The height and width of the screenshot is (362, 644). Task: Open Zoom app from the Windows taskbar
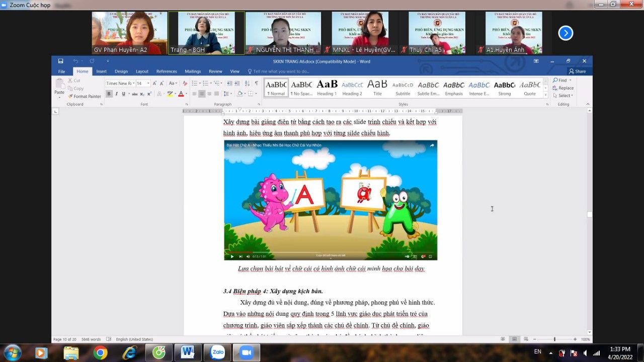(x=247, y=353)
